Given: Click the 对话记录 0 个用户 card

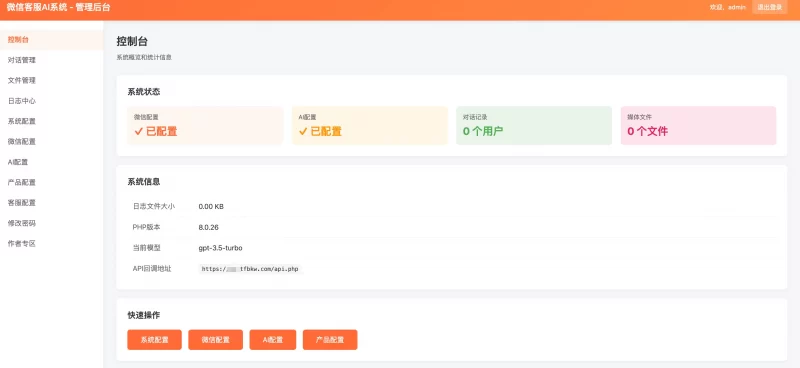Looking at the screenshot, I should (x=534, y=126).
